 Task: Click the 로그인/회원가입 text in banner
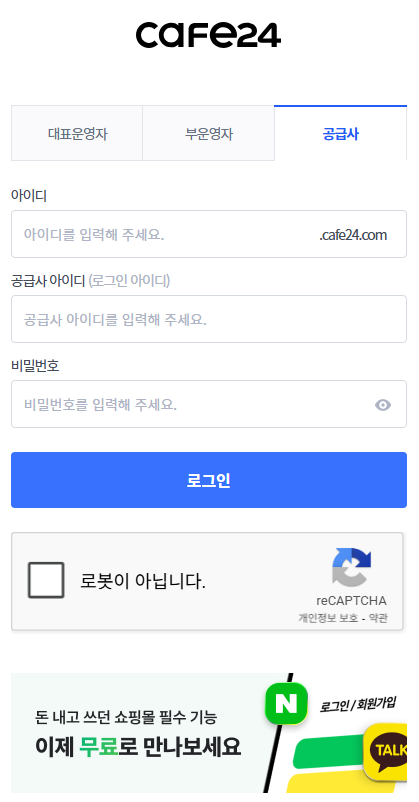point(358,704)
